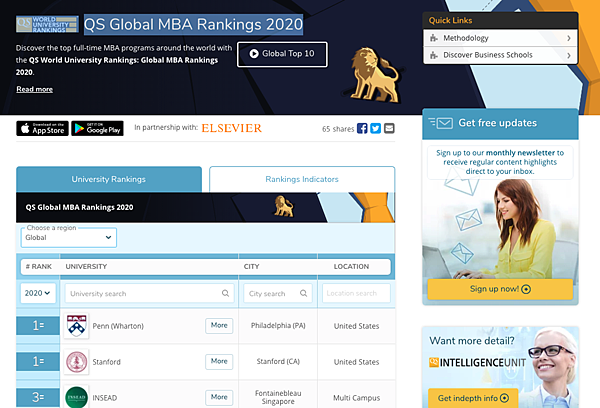The image size is (600, 408).
Task: Focus the City search field
Action: (278, 294)
